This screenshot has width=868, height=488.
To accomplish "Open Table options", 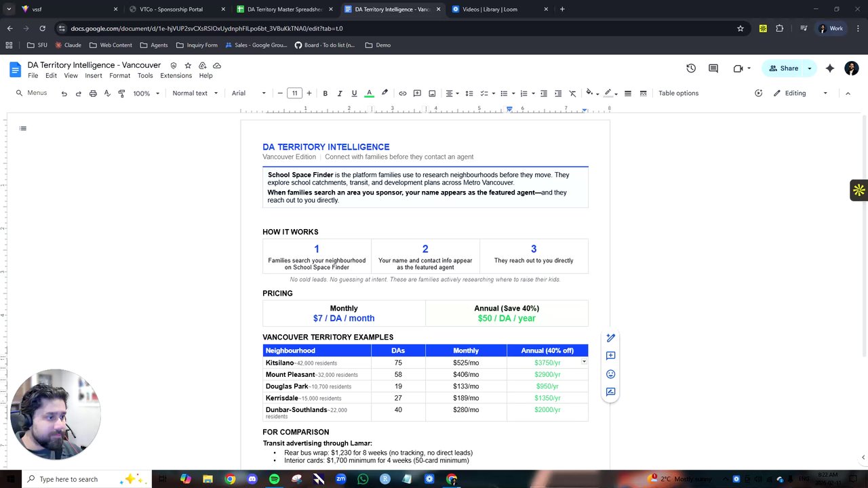I will (x=678, y=94).
